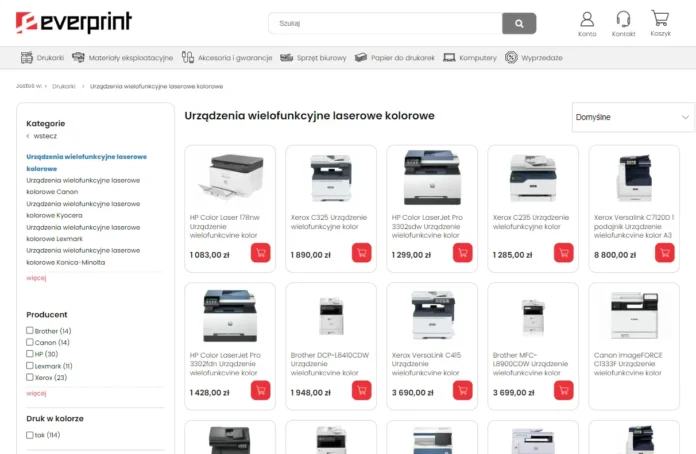The width and height of the screenshot is (696, 454).
Task: Add Brother DCP-L8410CDW to cart
Action: (x=362, y=391)
